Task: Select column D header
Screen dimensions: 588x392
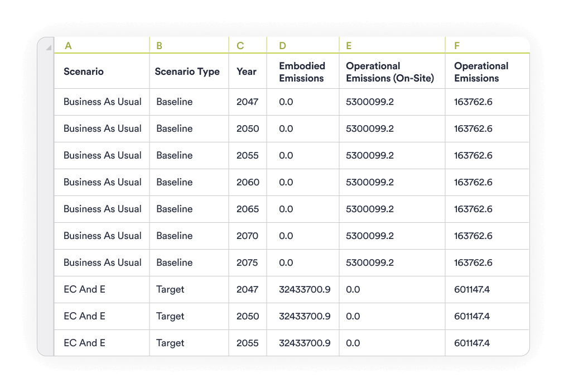Action: tap(302, 45)
